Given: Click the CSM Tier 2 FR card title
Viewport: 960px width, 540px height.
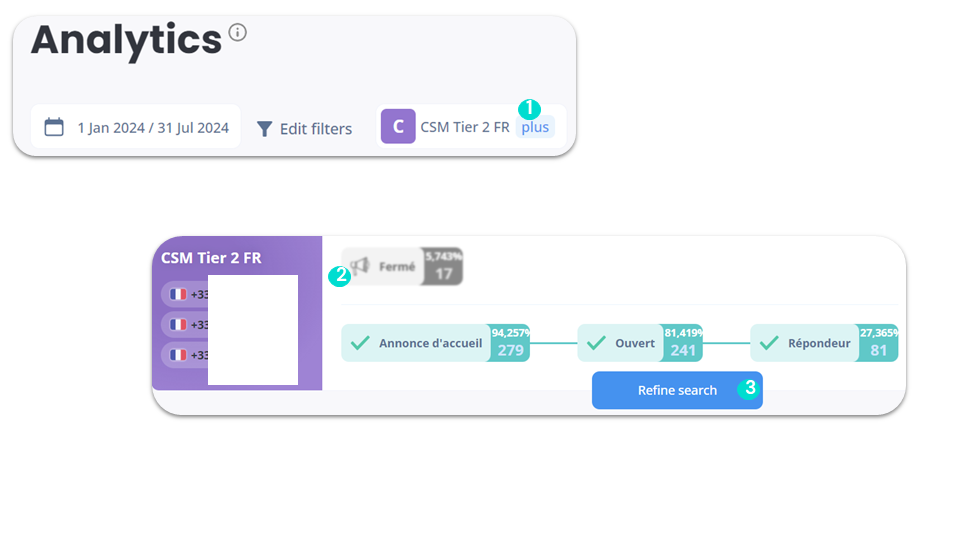Looking at the screenshot, I should point(211,258).
